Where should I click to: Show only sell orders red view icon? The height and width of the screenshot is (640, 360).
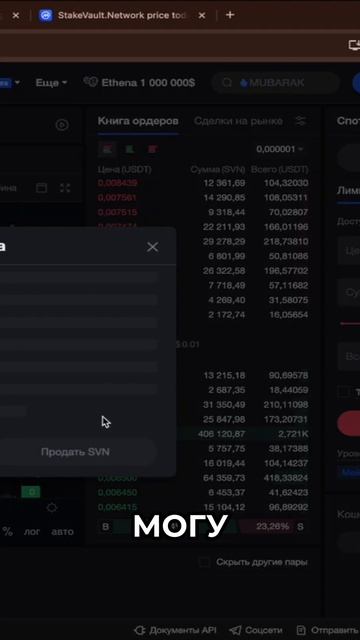tap(152, 149)
